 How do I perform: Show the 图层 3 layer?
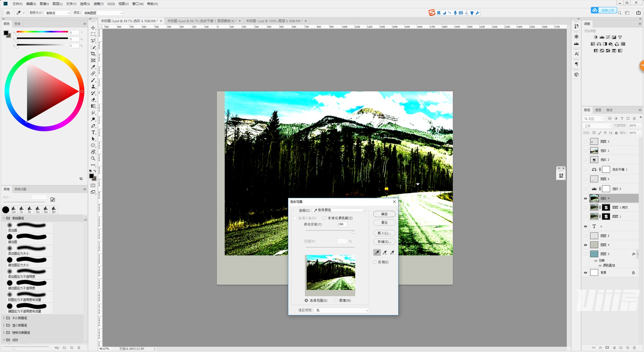pyautogui.click(x=586, y=141)
